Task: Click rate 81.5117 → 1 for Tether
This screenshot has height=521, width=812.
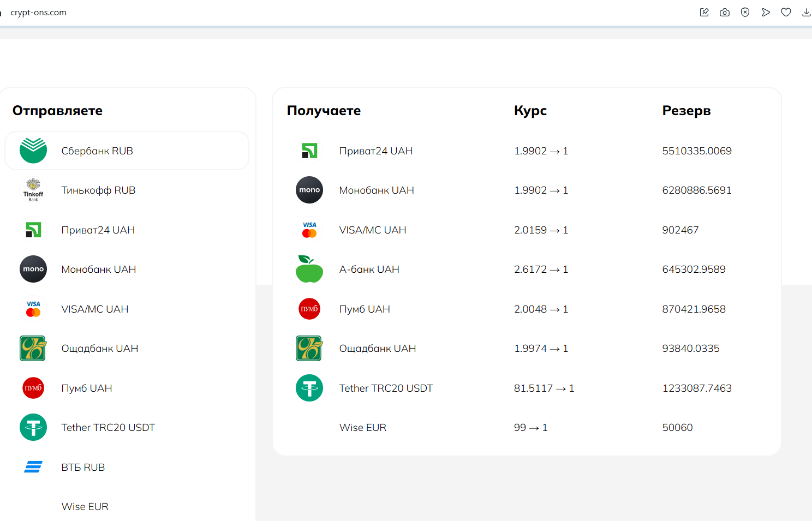Action: click(x=544, y=388)
